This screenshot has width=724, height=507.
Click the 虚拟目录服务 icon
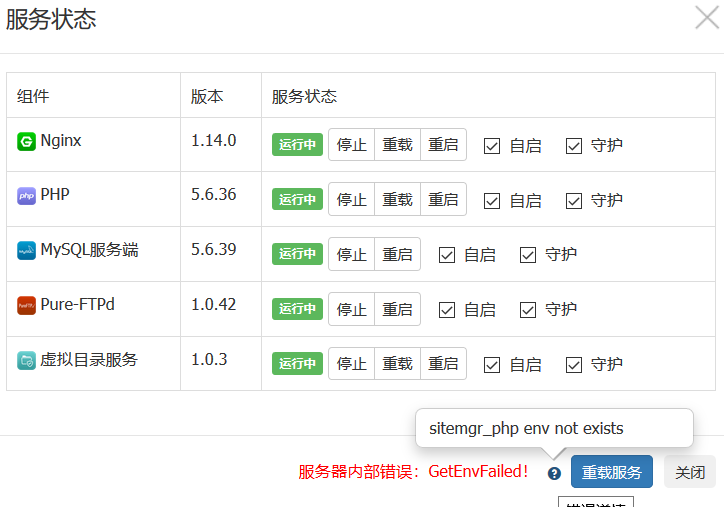(x=26, y=360)
